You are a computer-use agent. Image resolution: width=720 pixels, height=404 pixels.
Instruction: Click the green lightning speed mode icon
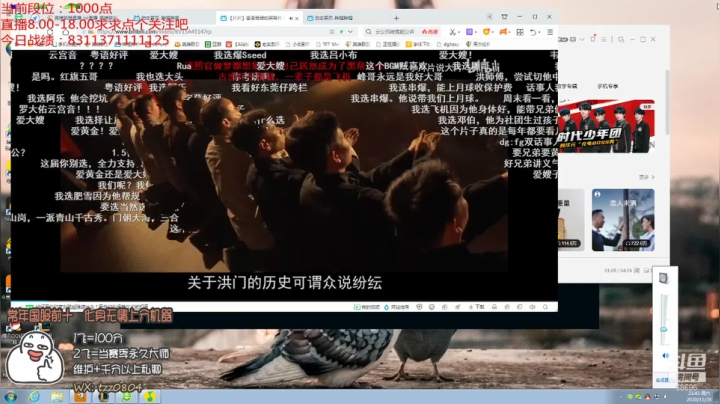(x=341, y=32)
